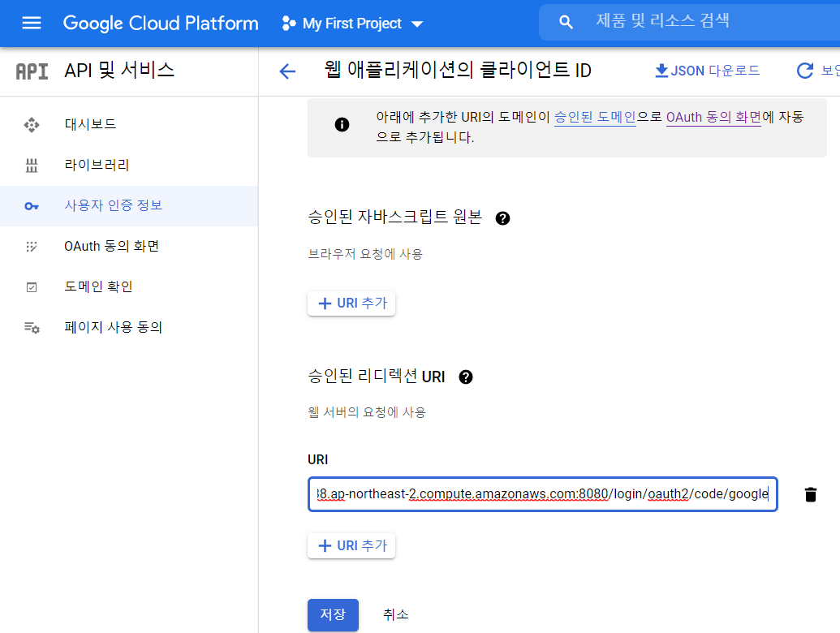
Task: Go back using the left arrow
Action: [x=287, y=71]
